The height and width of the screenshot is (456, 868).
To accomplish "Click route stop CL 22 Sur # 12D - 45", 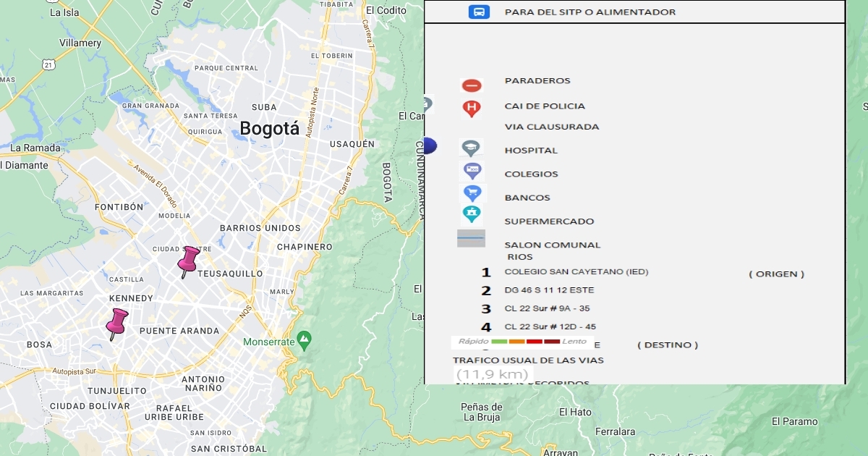I will coord(550,326).
